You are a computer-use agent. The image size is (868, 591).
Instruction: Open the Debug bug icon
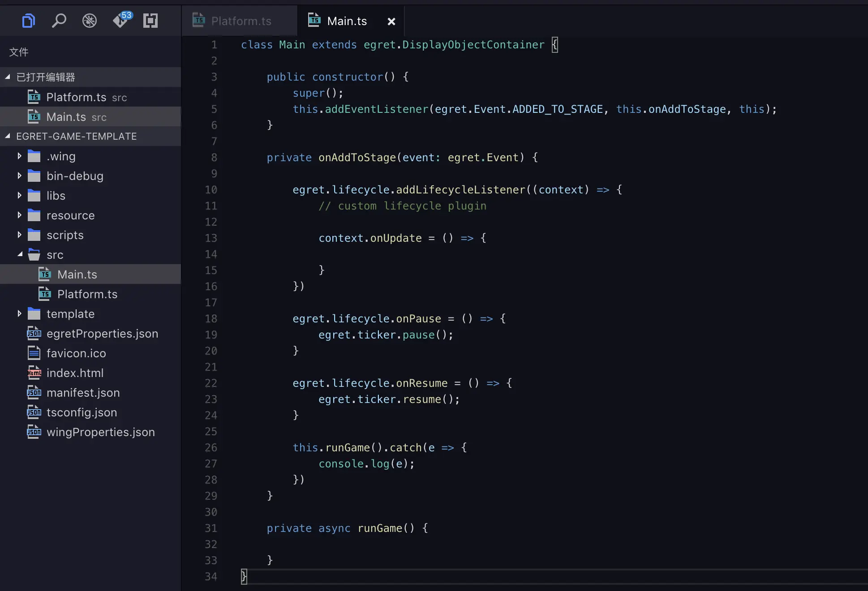coord(90,21)
